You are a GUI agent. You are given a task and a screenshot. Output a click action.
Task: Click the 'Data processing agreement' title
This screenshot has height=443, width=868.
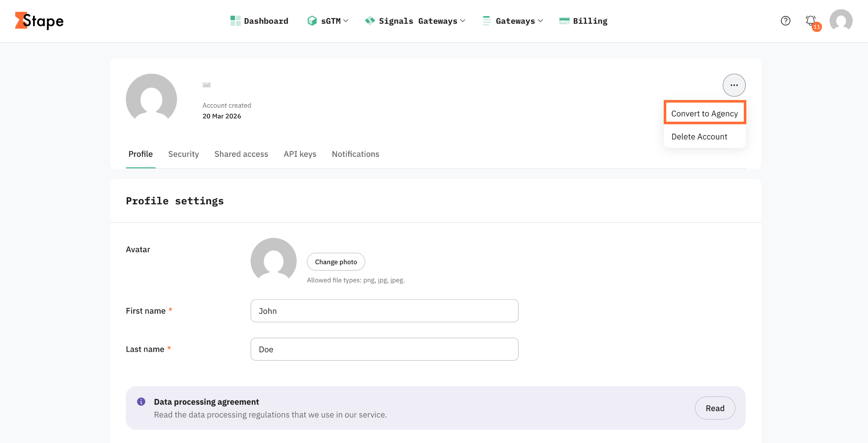click(206, 402)
